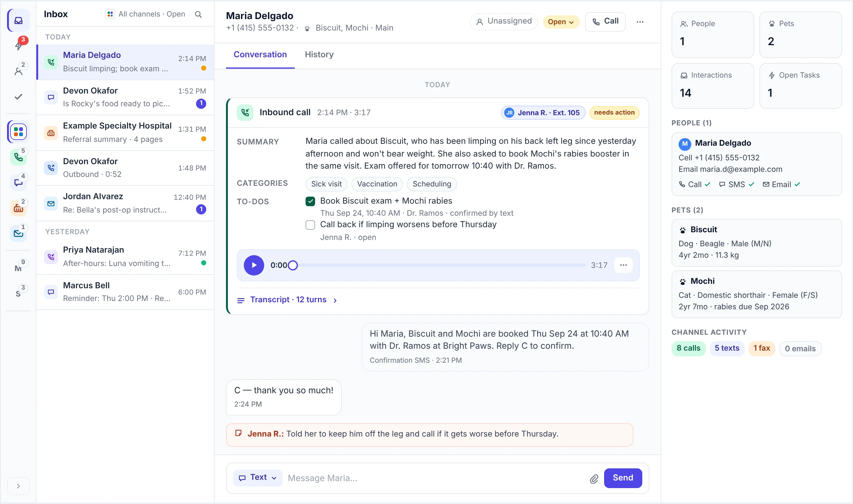Switch to the History tab
The height and width of the screenshot is (504, 853).
click(319, 55)
